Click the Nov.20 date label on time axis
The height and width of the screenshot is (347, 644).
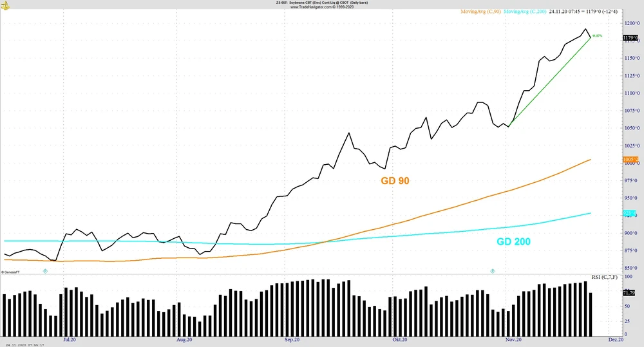(513, 339)
